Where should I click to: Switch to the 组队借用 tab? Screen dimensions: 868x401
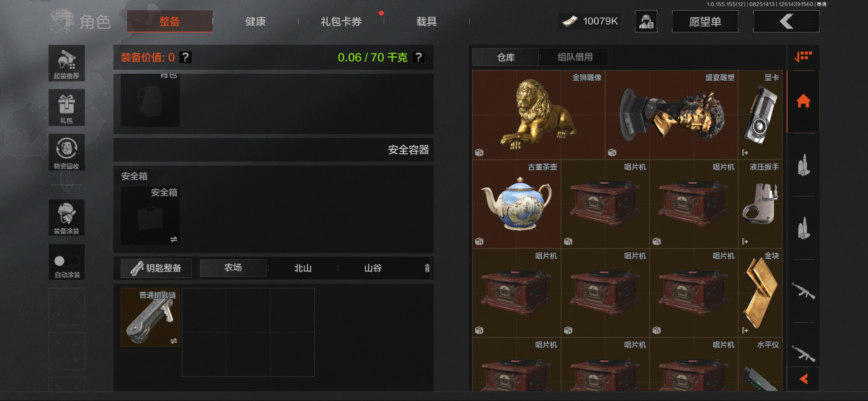(x=575, y=57)
